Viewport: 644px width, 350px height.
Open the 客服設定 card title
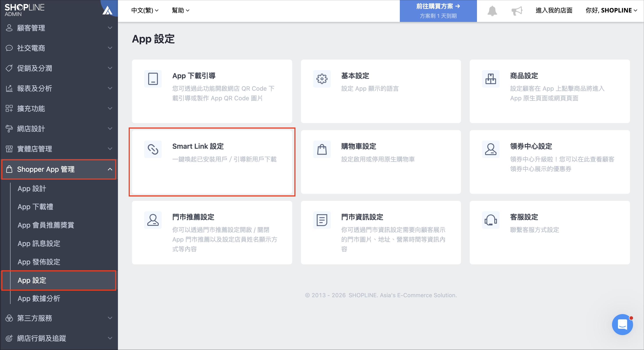click(524, 217)
